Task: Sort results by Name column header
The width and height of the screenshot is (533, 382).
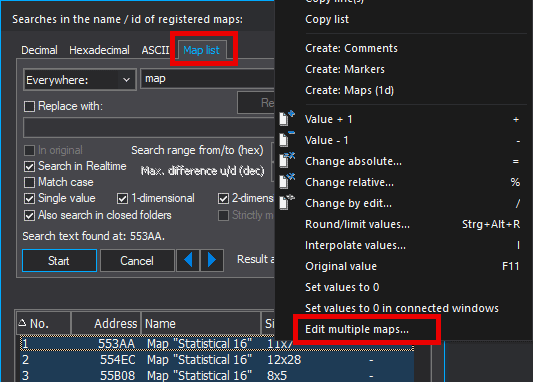Action: click(x=201, y=324)
